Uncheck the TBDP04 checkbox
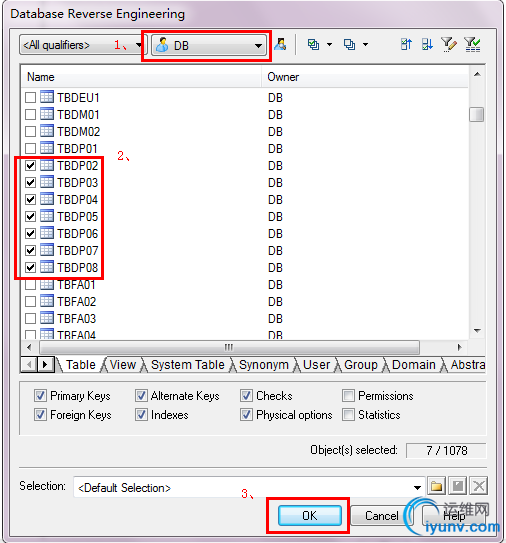The width and height of the screenshot is (506, 543). (30, 199)
